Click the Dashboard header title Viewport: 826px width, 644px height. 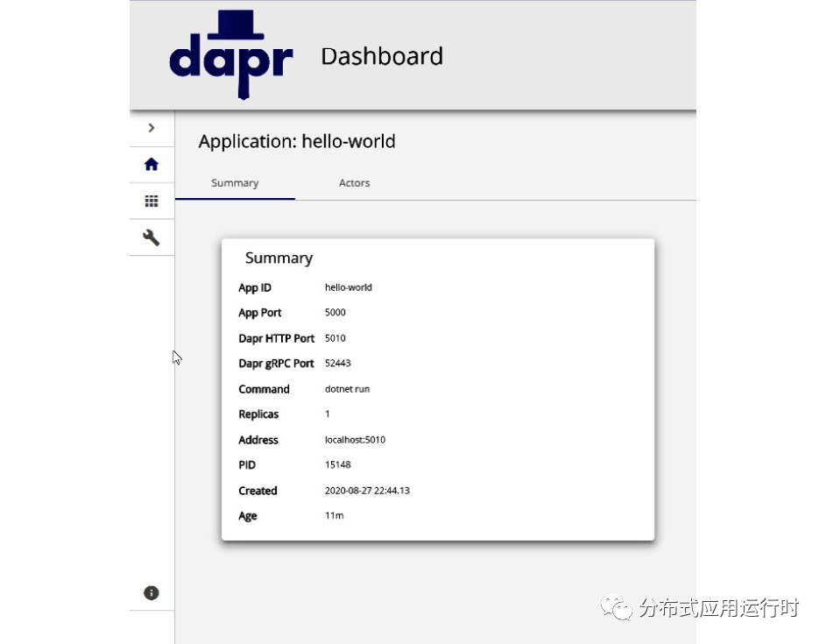pyautogui.click(x=382, y=56)
